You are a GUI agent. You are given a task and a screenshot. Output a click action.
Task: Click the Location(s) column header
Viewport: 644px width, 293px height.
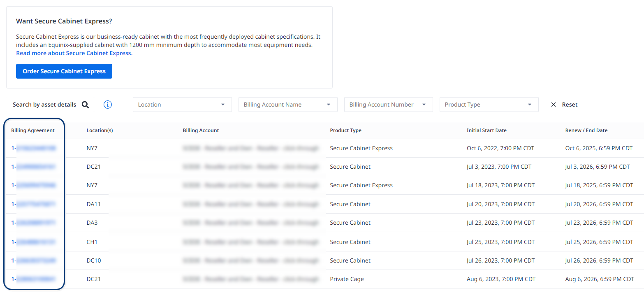100,130
